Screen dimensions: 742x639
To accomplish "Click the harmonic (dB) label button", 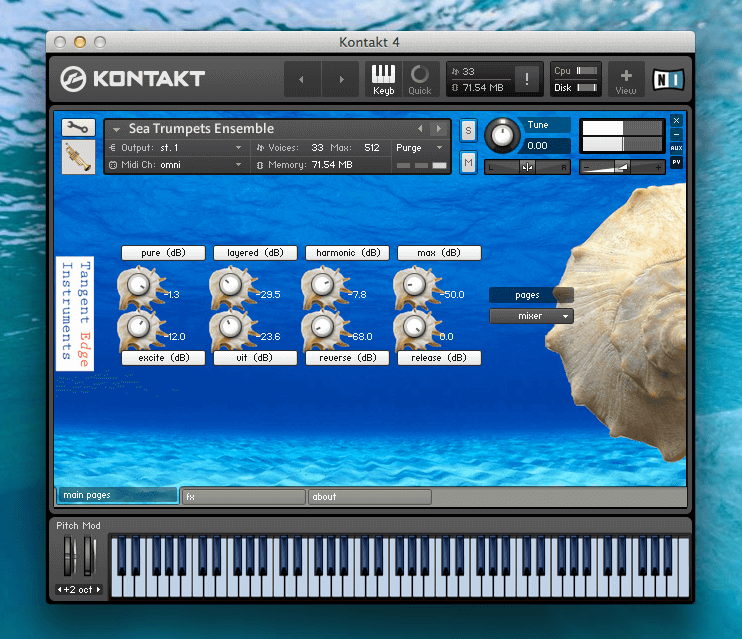I will pos(347,253).
